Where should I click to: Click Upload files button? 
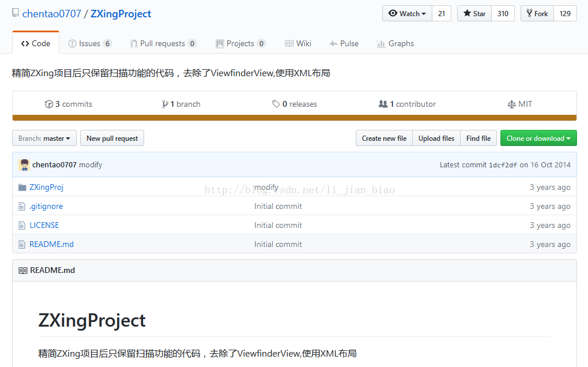coord(436,138)
